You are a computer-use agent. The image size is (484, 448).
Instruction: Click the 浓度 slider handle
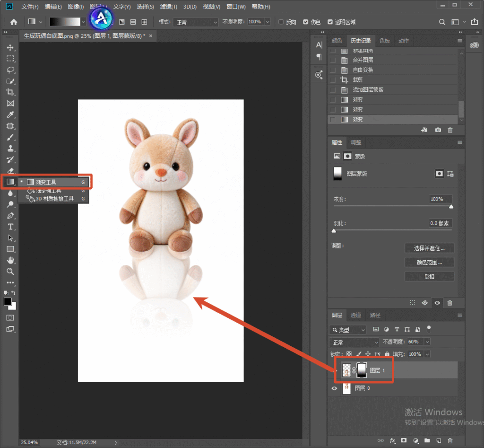coord(451,207)
